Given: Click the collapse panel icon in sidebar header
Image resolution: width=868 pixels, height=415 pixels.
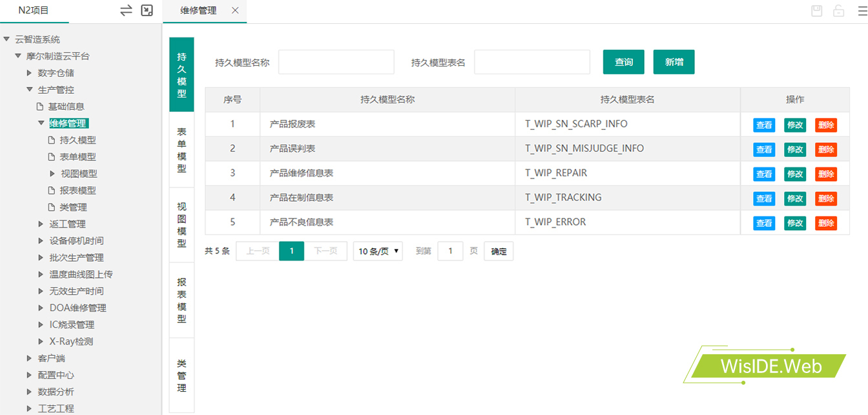Looking at the screenshot, I should pyautogui.click(x=147, y=10).
